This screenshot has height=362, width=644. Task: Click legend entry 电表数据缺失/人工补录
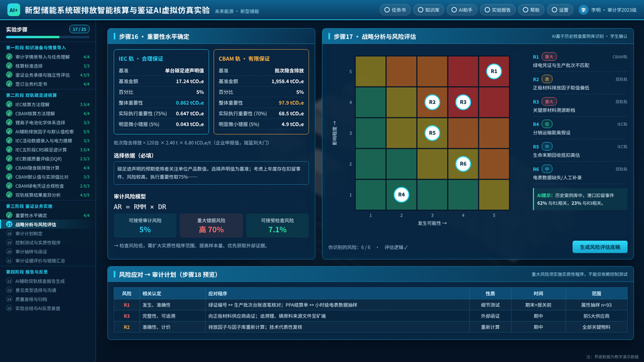coord(557,178)
